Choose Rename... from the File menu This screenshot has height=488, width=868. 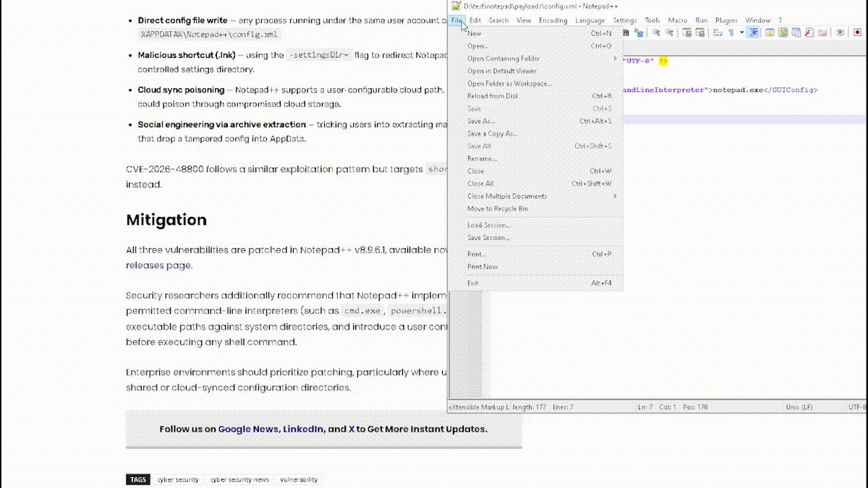(535, 158)
